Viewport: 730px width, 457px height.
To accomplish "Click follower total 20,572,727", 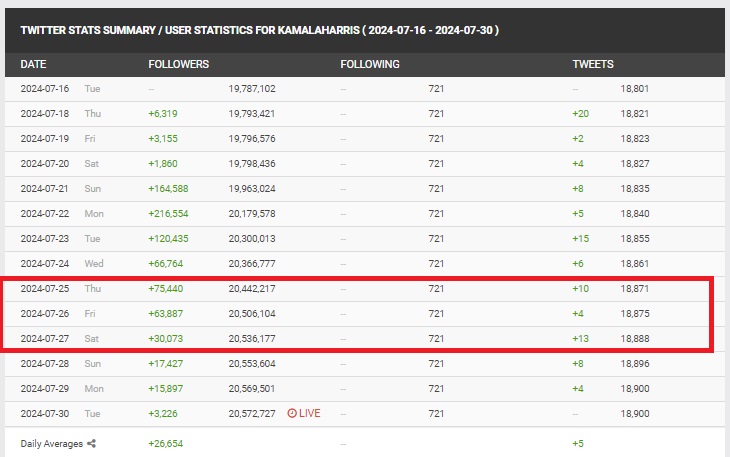I will 252,414.
